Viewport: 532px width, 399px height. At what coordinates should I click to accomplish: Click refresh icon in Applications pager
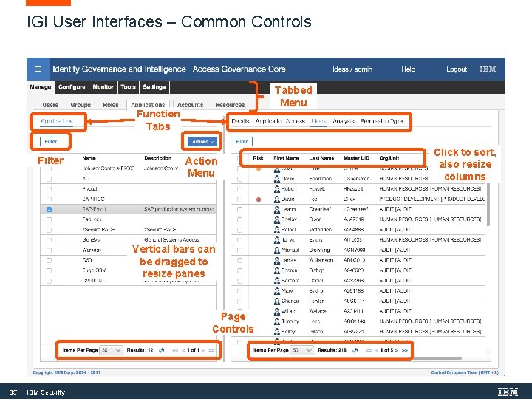162,350
